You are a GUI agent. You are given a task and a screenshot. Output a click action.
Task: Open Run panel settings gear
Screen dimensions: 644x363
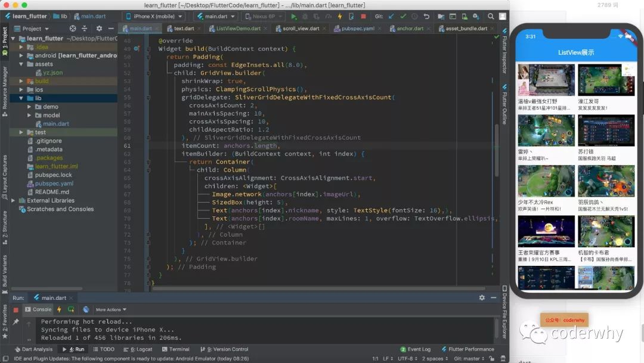coord(482,297)
